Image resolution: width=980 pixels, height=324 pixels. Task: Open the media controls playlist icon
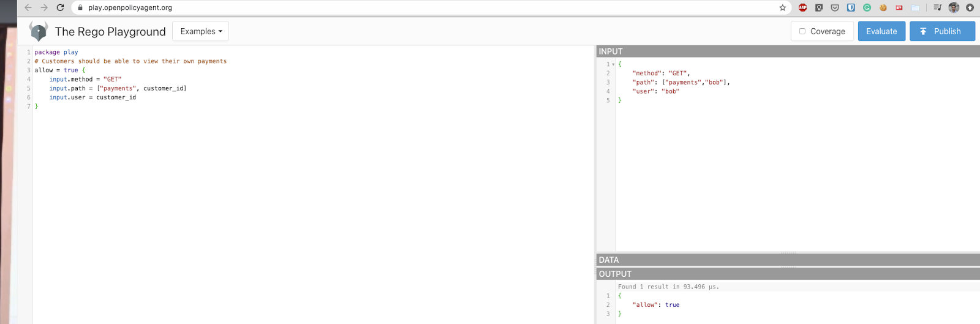click(x=937, y=7)
